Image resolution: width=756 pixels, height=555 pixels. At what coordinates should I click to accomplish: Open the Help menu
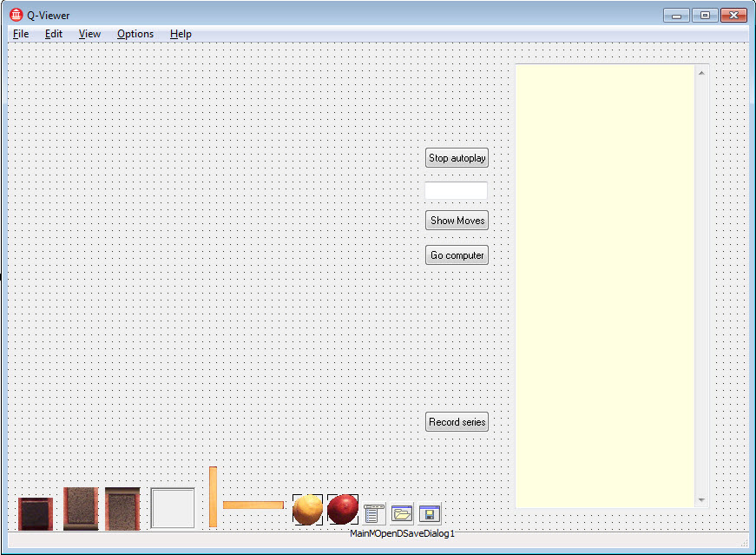pos(181,34)
